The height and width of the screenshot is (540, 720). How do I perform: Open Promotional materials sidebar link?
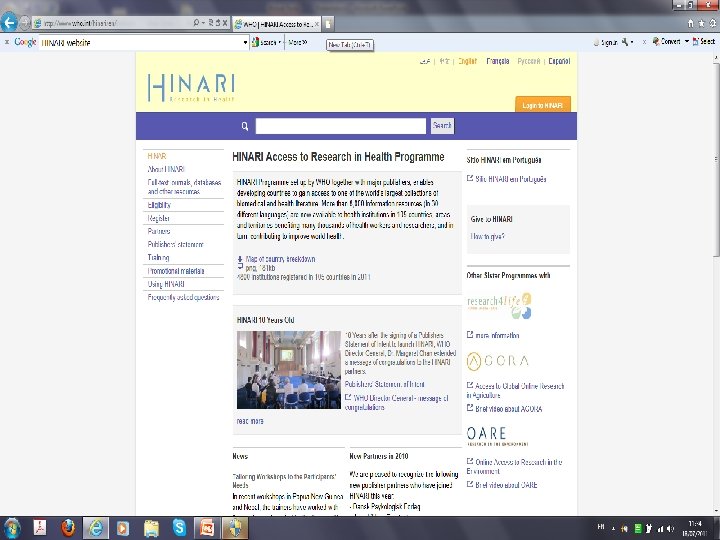176,271
